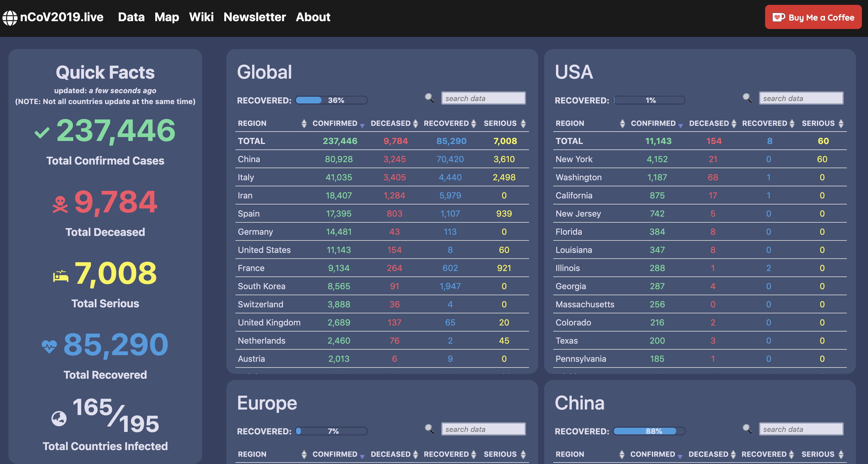Click the USA table magnifier search icon
868x464 pixels.
(x=747, y=98)
